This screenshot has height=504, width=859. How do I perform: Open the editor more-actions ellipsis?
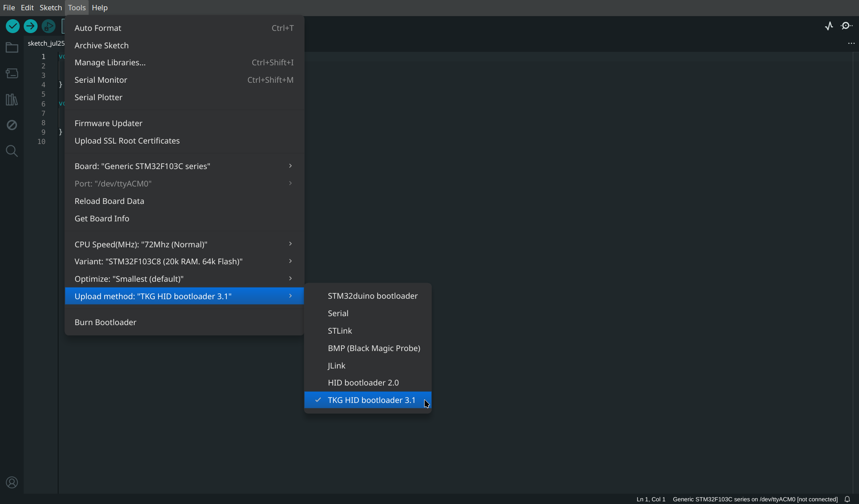[851, 43]
